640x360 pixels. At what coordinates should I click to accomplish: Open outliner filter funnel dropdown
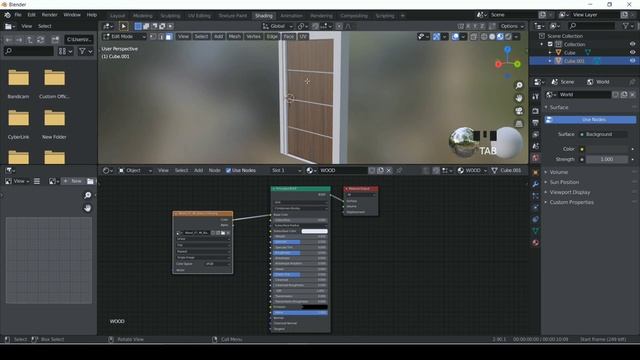click(x=628, y=26)
